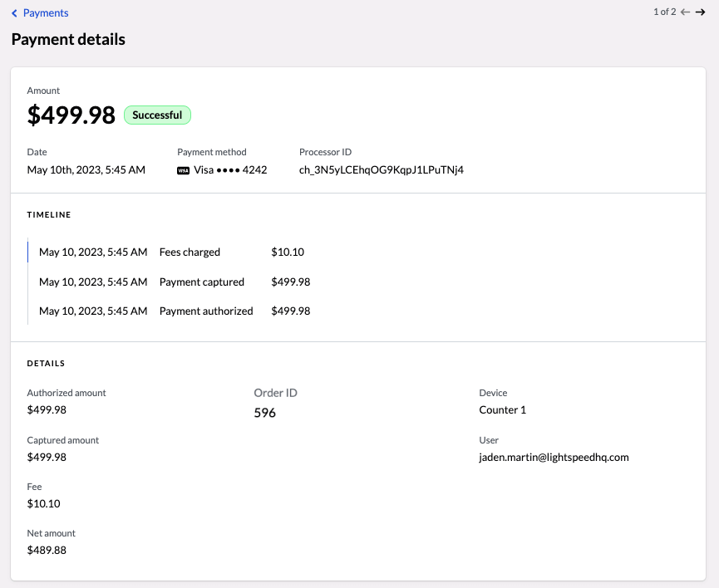Click the Visa card brand icon
719x588 pixels.
(x=182, y=169)
